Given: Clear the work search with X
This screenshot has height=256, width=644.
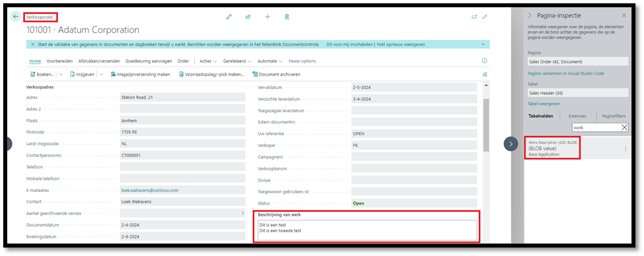Looking at the screenshot, I should (624, 127).
